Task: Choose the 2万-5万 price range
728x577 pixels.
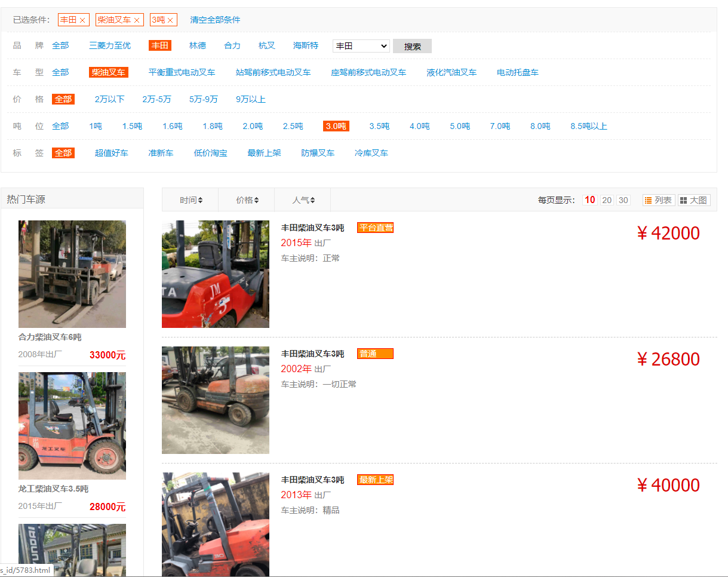Action: [x=156, y=99]
